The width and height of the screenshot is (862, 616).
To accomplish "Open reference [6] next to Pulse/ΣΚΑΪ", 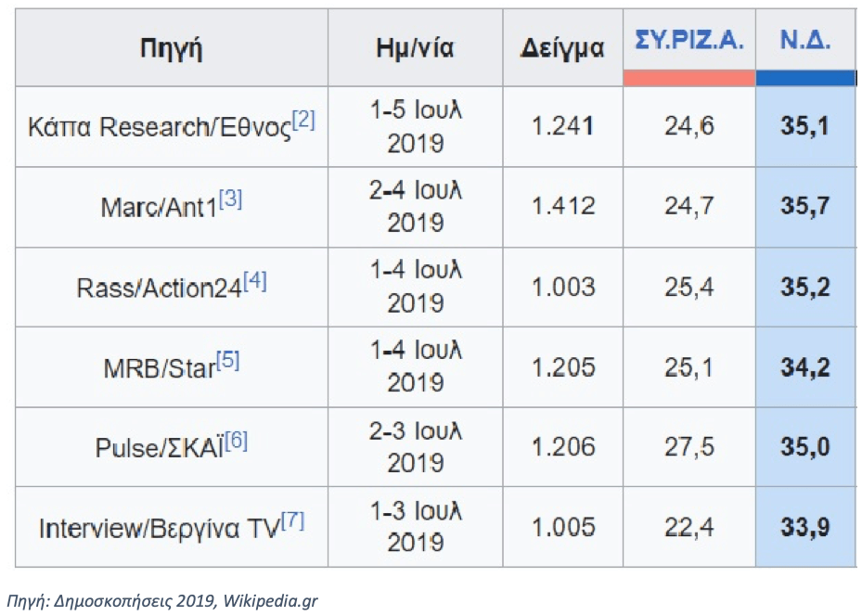I will point(236,440).
